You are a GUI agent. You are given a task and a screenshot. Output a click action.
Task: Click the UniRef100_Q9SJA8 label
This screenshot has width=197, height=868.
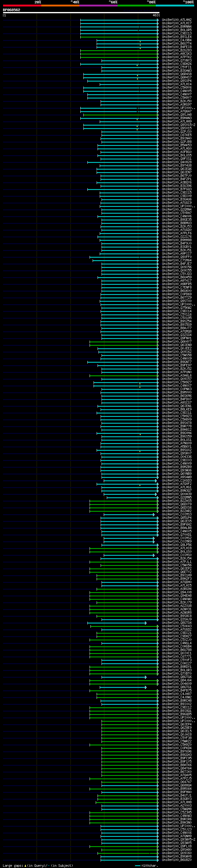tap(177, 115)
